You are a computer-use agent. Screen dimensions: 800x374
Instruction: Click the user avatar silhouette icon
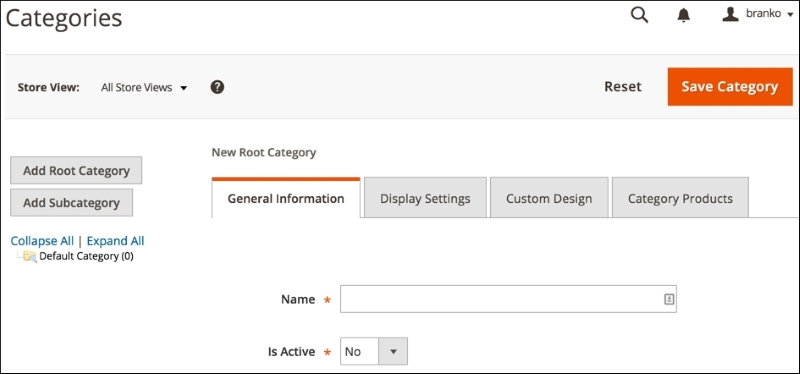pyautogui.click(x=731, y=14)
